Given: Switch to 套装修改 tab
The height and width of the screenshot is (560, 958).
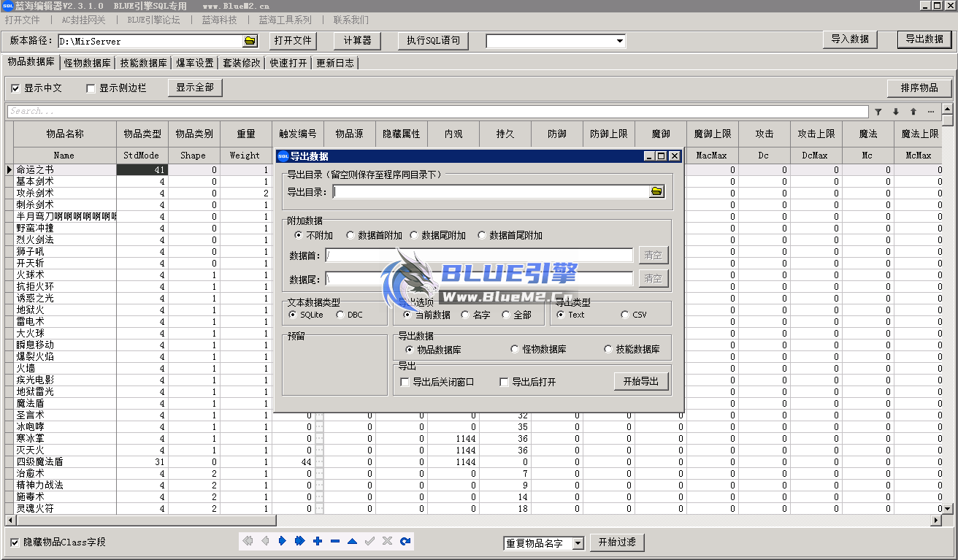Looking at the screenshot, I should point(242,64).
